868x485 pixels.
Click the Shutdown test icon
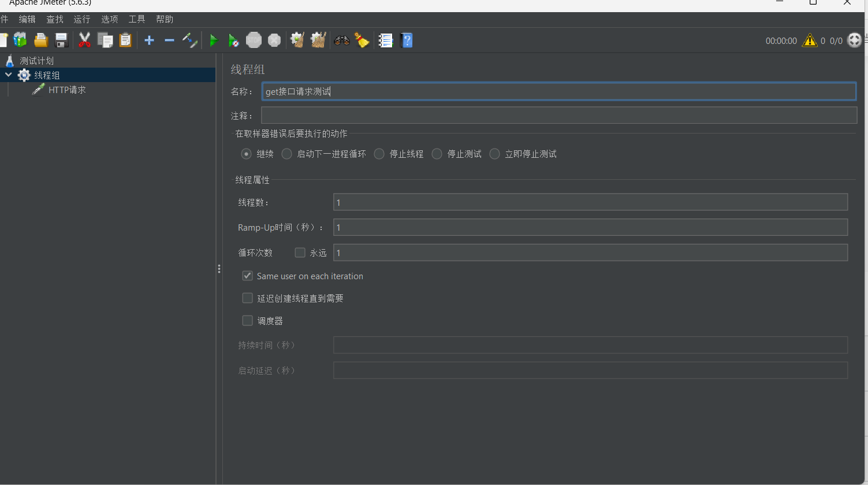click(x=274, y=40)
